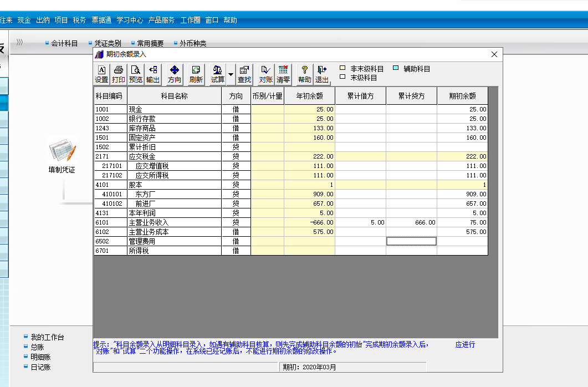Click the 666.00 累计贷方 cell for 主营业务收入
Image resolution: width=588 pixels, height=387 pixels.
click(x=411, y=222)
